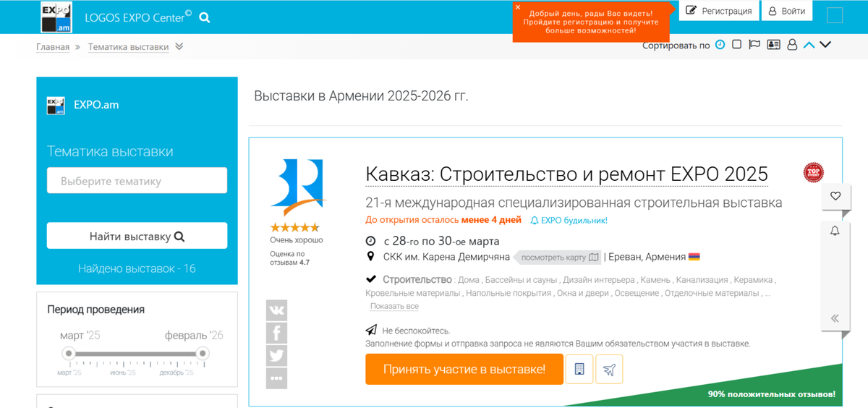This screenshot has width=868, height=408.
Task: Sort using the ID card icon
Action: 773,45
